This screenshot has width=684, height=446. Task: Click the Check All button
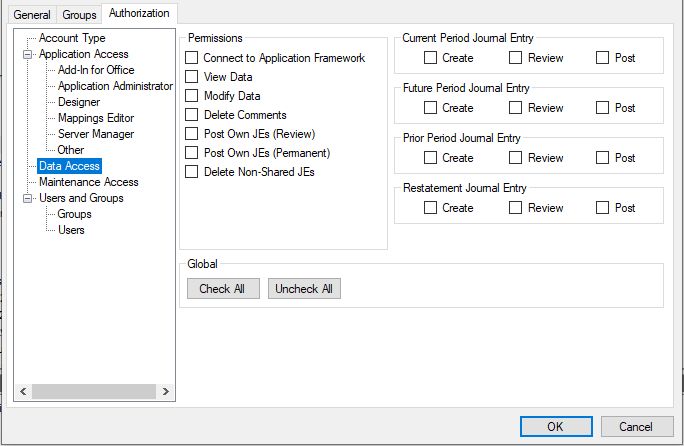tap(223, 289)
